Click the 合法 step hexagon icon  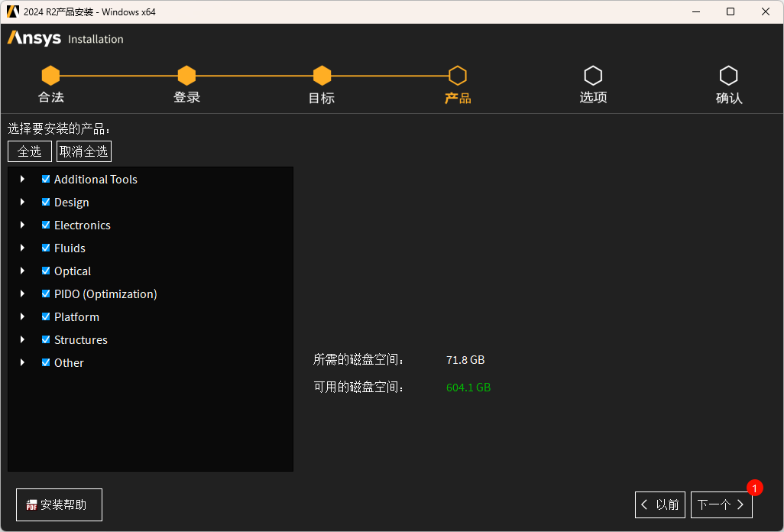point(50,76)
